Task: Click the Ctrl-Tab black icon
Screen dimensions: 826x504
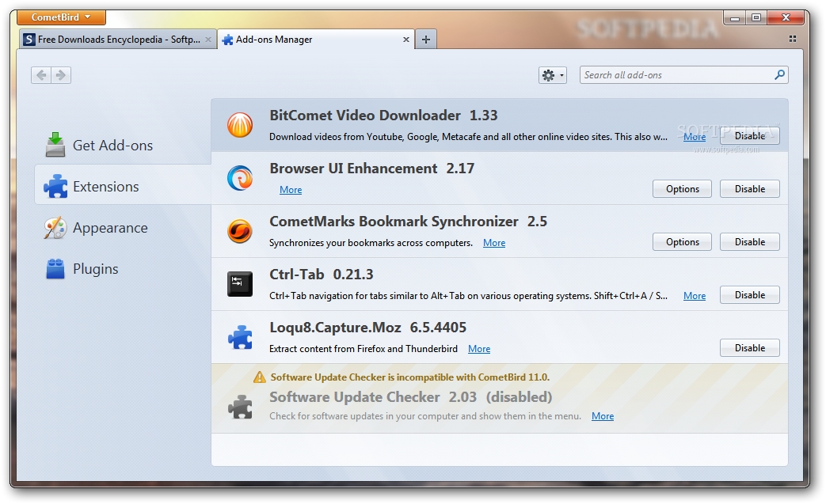Action: coord(240,284)
